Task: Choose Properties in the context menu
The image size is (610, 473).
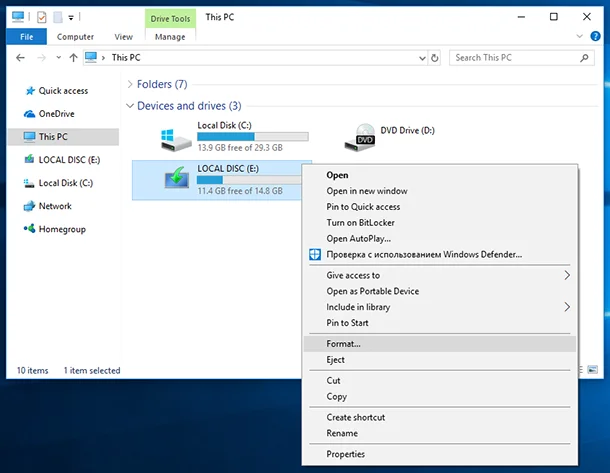Action: [440, 454]
